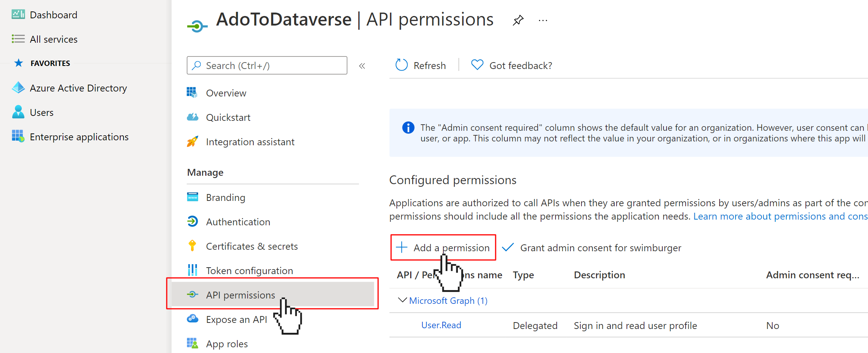
Task: Select the API permissions menu item
Action: tap(272, 295)
